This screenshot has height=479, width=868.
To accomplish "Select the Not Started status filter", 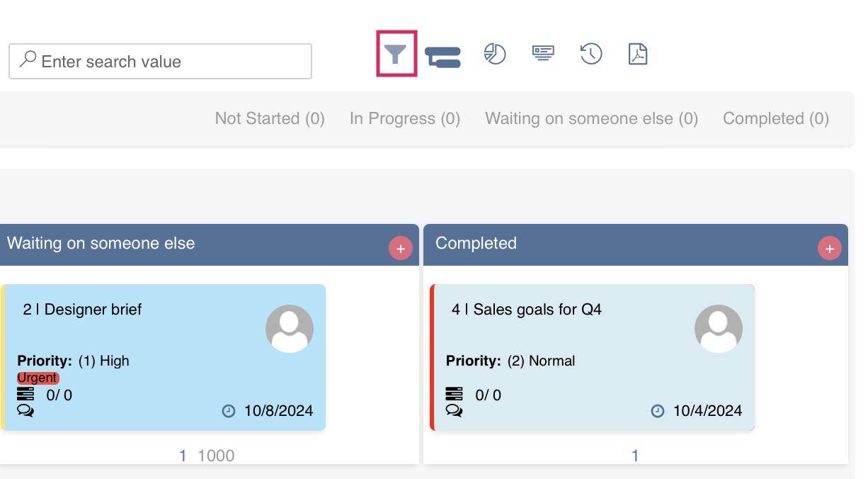I will [270, 118].
